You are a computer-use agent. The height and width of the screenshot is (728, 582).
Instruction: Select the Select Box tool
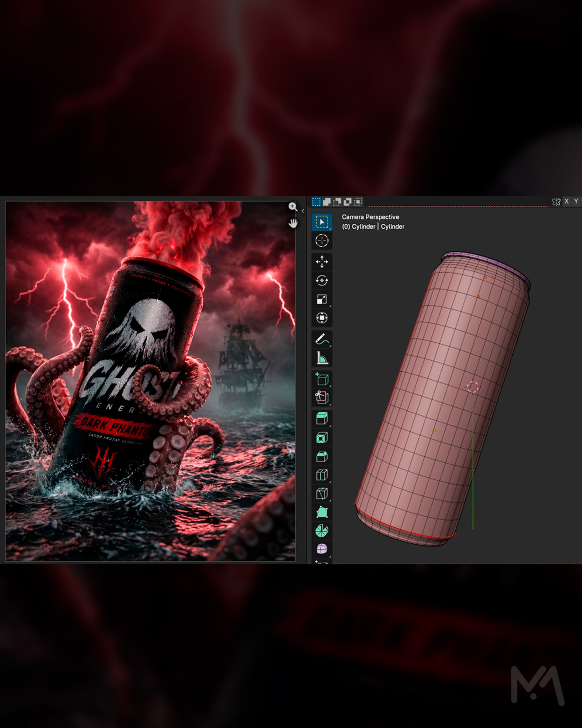coord(321,222)
